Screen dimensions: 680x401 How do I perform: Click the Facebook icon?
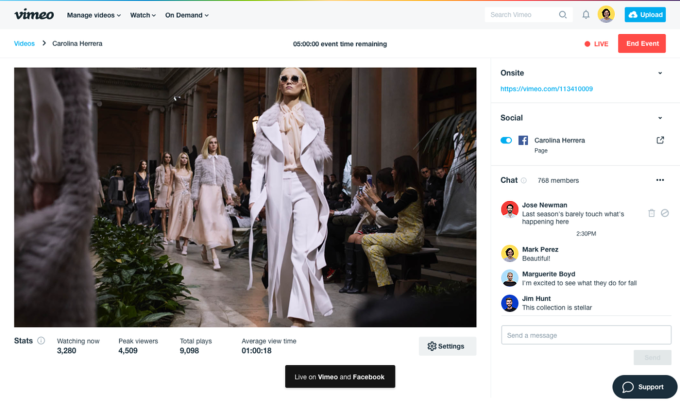(x=523, y=140)
